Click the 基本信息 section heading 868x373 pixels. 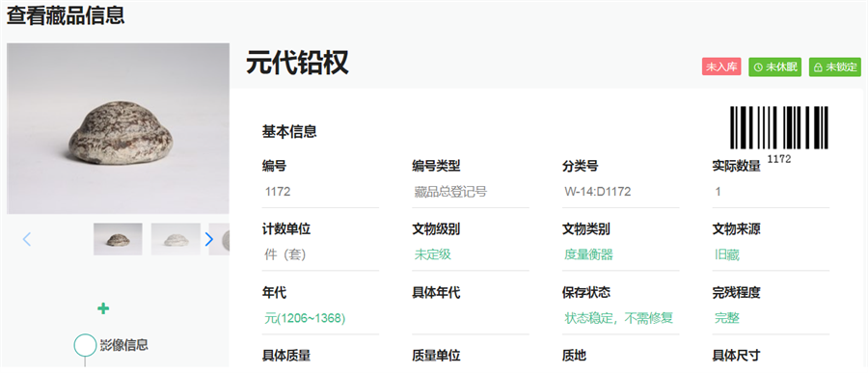pyautogui.click(x=289, y=132)
